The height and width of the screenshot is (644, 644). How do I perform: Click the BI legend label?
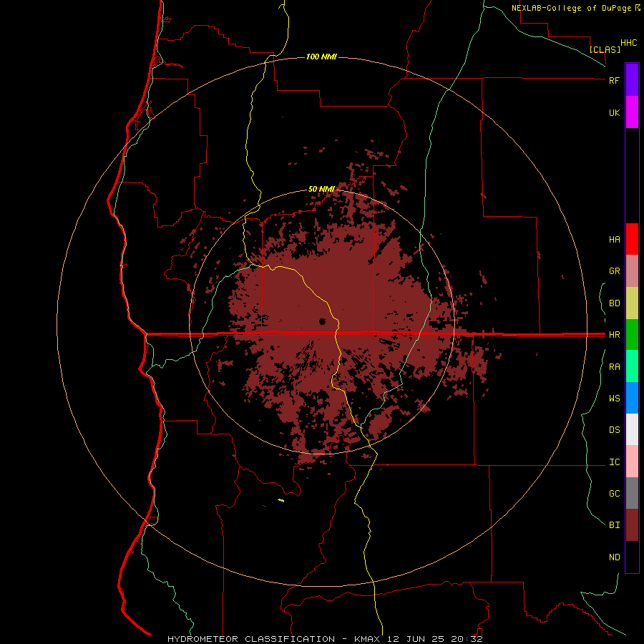tap(614, 525)
